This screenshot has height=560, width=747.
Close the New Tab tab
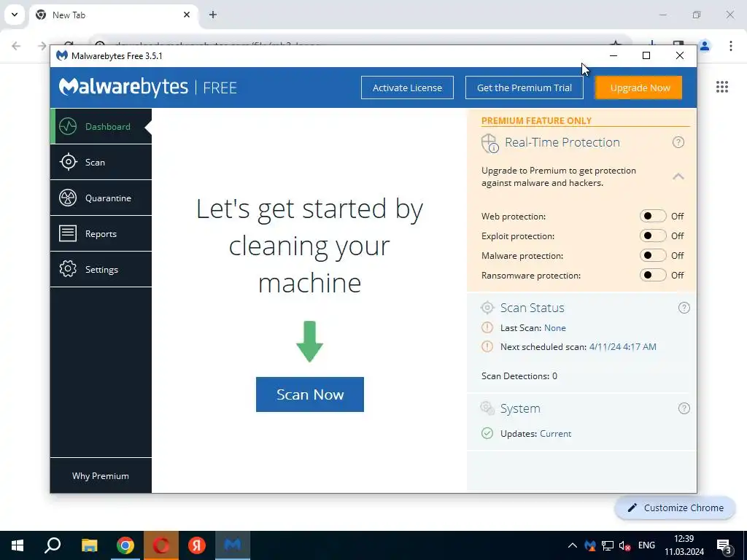tap(187, 15)
